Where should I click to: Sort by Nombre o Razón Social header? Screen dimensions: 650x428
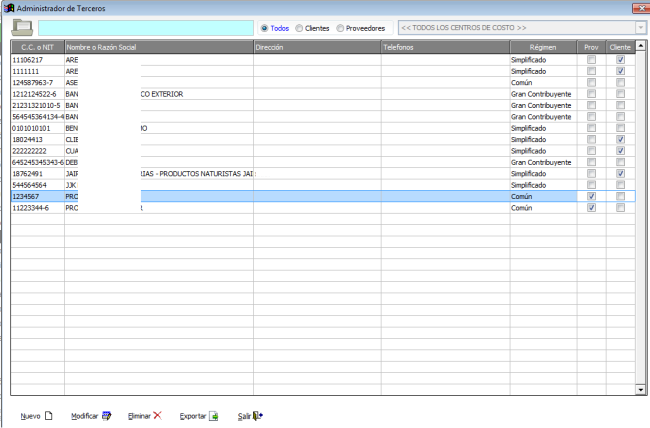[159, 47]
